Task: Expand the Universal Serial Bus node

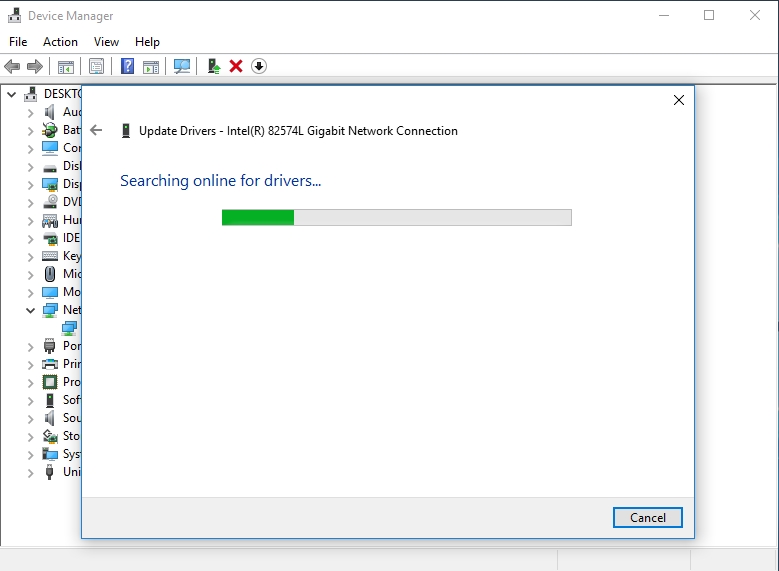Action: coord(30,473)
